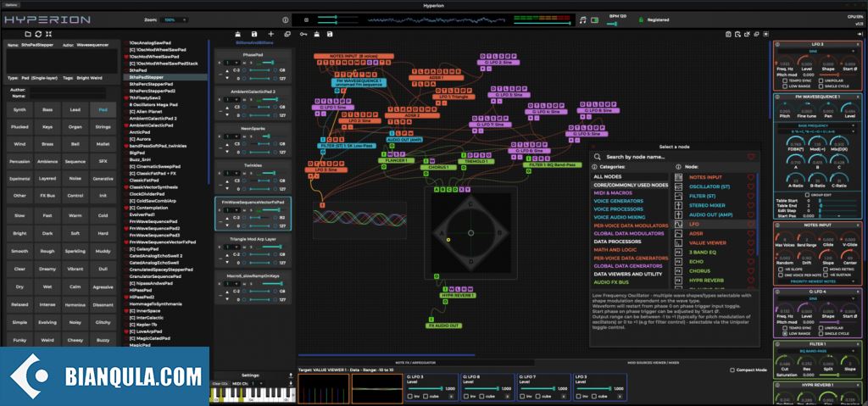Open MIDI Ch dropdown in Settings
868x406 pixels.
(257, 383)
